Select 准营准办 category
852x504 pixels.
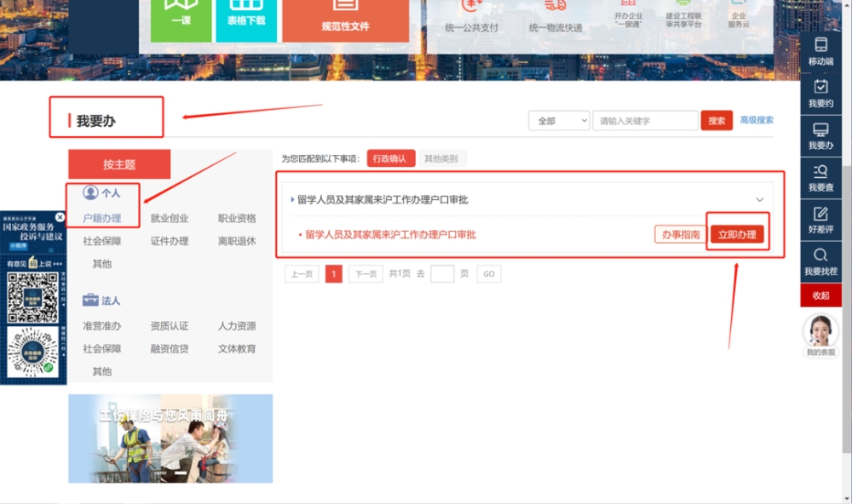point(102,326)
